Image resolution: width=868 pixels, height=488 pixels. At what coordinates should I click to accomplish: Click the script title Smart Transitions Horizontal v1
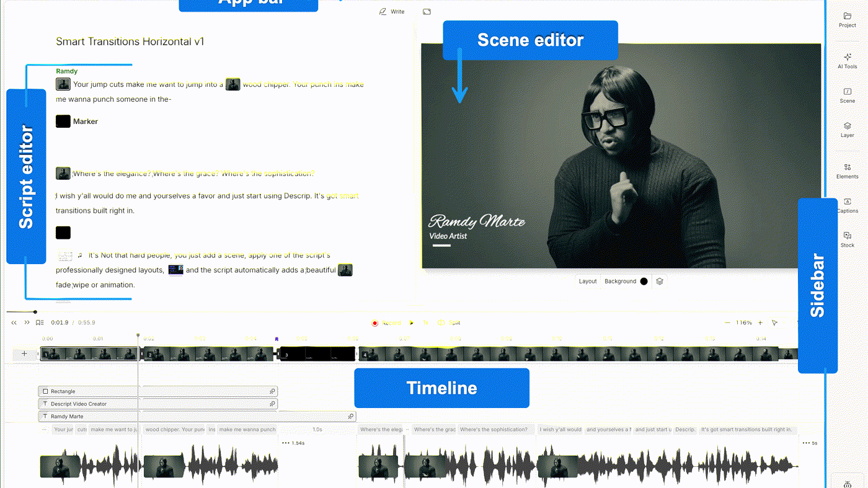[x=130, y=42]
